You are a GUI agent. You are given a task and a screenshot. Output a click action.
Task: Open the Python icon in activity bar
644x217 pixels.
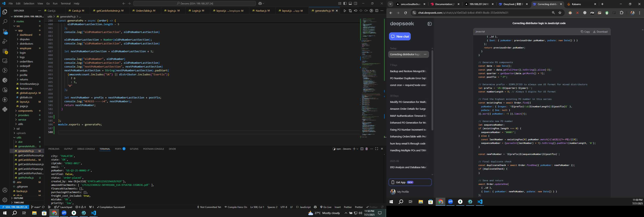[x=5, y=109]
